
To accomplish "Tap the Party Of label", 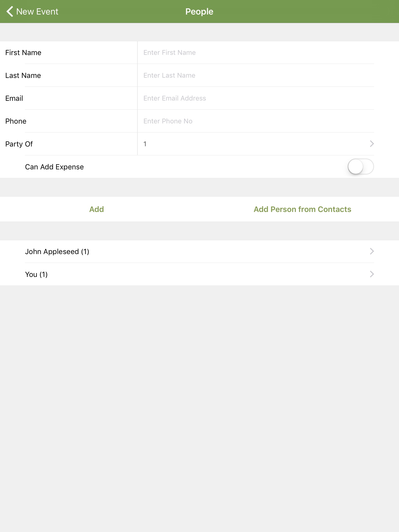I will coord(19,144).
